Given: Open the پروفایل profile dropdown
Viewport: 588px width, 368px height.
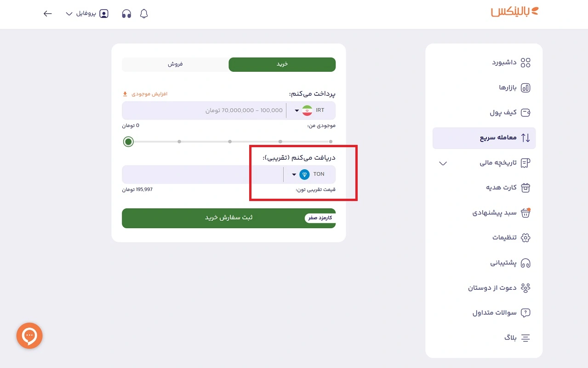Looking at the screenshot, I should point(86,13).
